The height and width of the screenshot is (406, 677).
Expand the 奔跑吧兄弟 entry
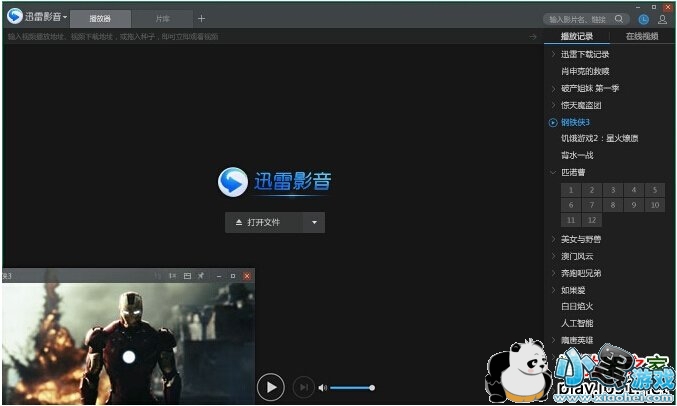553,273
